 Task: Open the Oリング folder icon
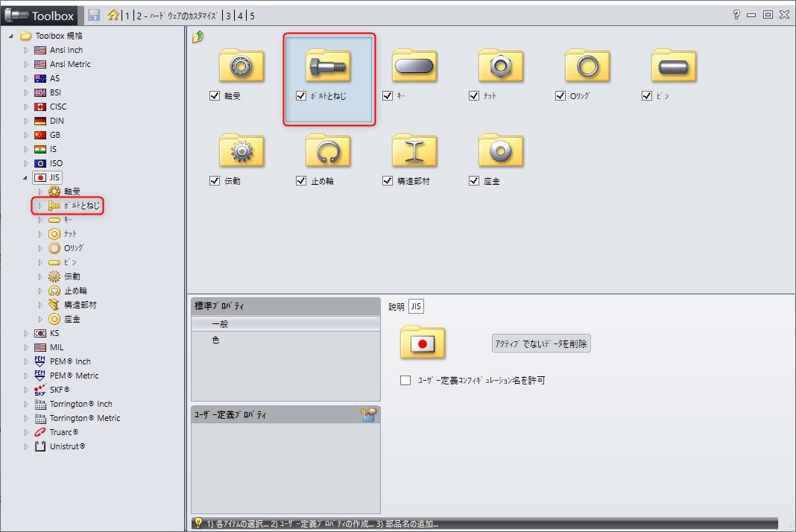[587, 67]
